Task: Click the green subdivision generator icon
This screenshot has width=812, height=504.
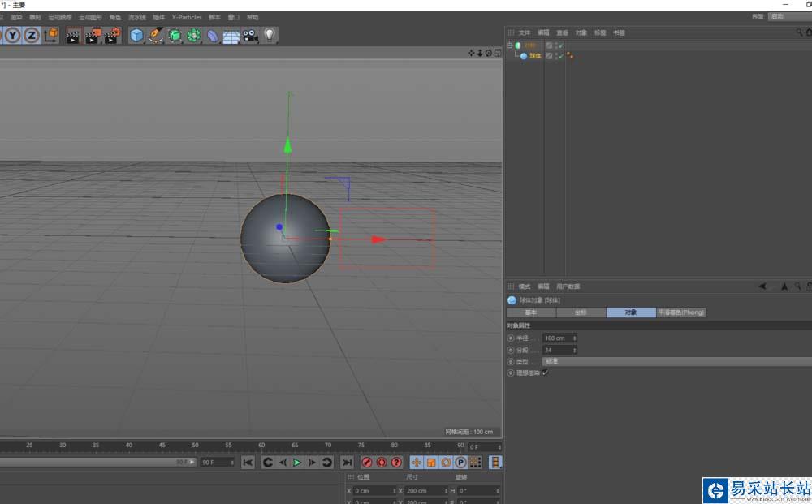Action: [x=175, y=35]
